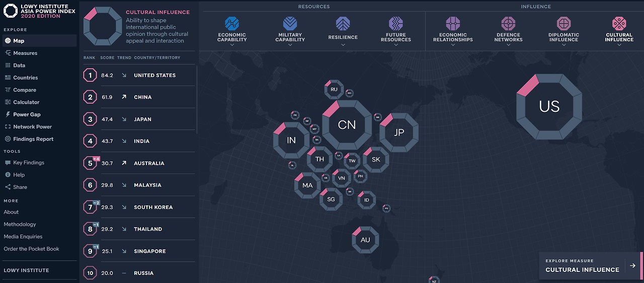Image resolution: width=644 pixels, height=283 pixels.
Task: Click the Diplomatic Influence icon
Action: click(x=564, y=23)
